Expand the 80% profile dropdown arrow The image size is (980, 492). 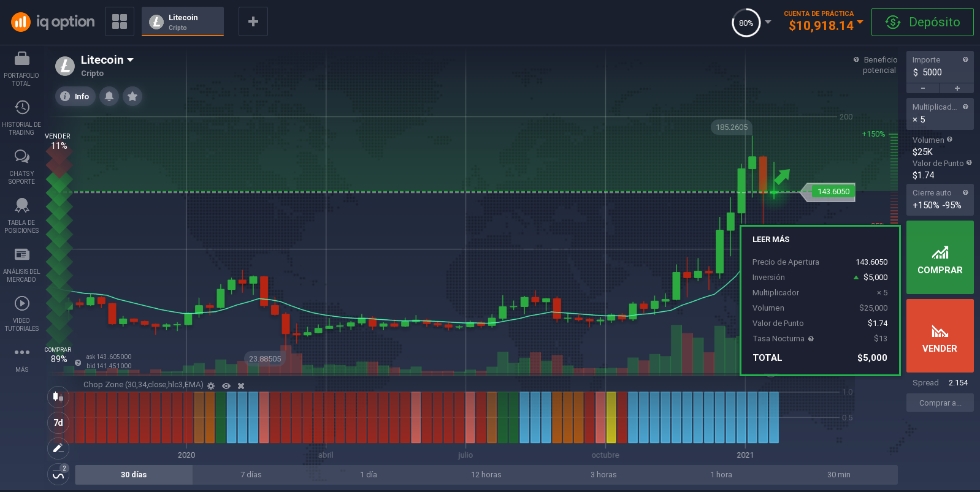pyautogui.click(x=768, y=23)
